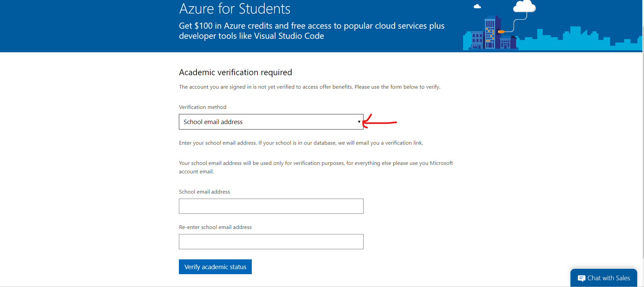Image resolution: width=644 pixels, height=287 pixels.
Task: Click into the Re-enter school email address field
Action: point(271,241)
